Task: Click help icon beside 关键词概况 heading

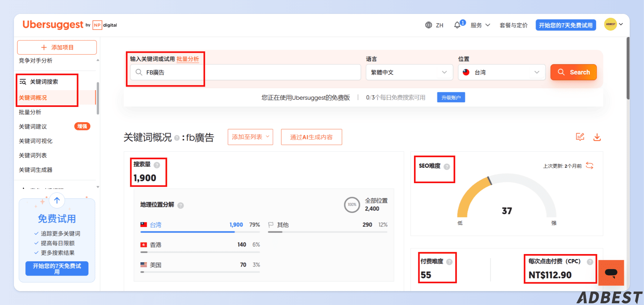Action: point(177,138)
